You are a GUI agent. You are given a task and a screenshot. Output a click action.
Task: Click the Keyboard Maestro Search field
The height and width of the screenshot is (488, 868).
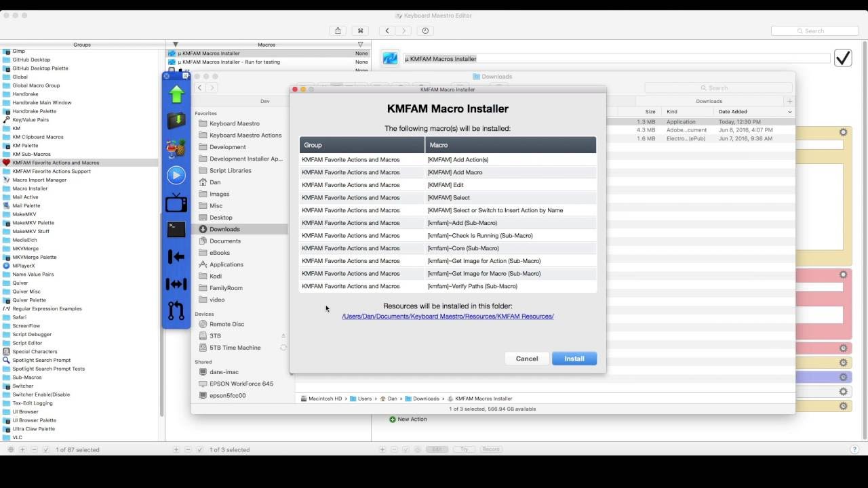(814, 30)
